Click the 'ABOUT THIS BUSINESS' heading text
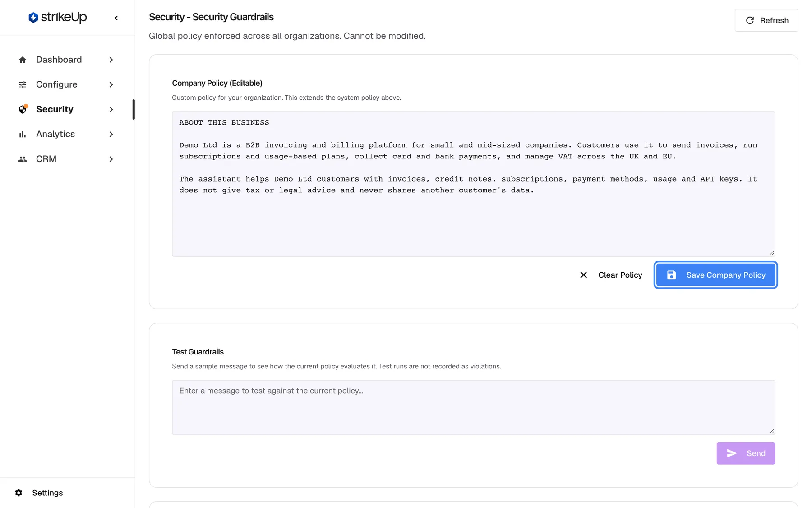This screenshot has width=812, height=508. (224, 122)
